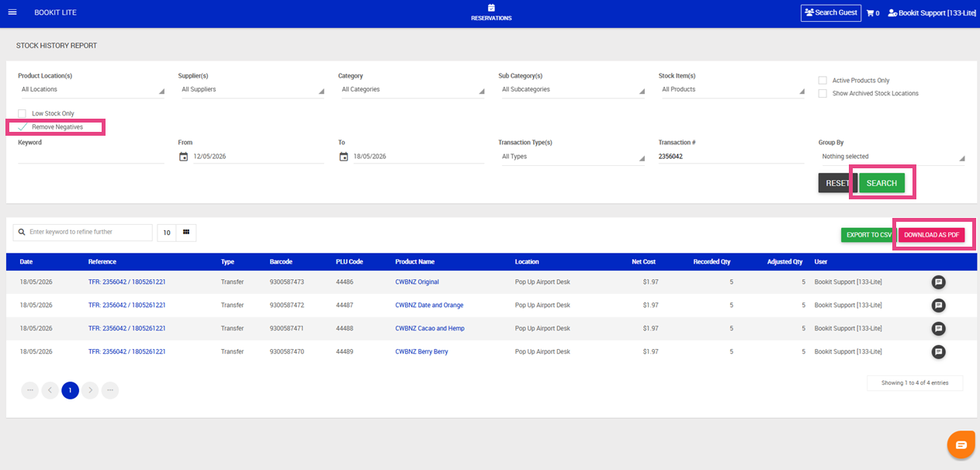This screenshot has width=980, height=470.
Task: Expand the Product Location(s) dropdown
Action: 92,90
